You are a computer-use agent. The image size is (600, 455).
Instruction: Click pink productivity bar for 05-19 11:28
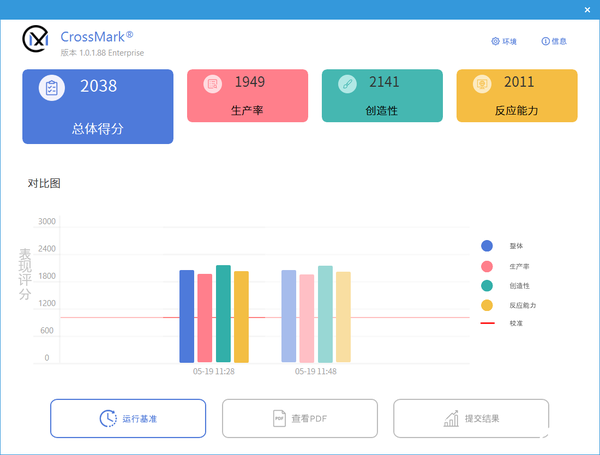coord(205,318)
